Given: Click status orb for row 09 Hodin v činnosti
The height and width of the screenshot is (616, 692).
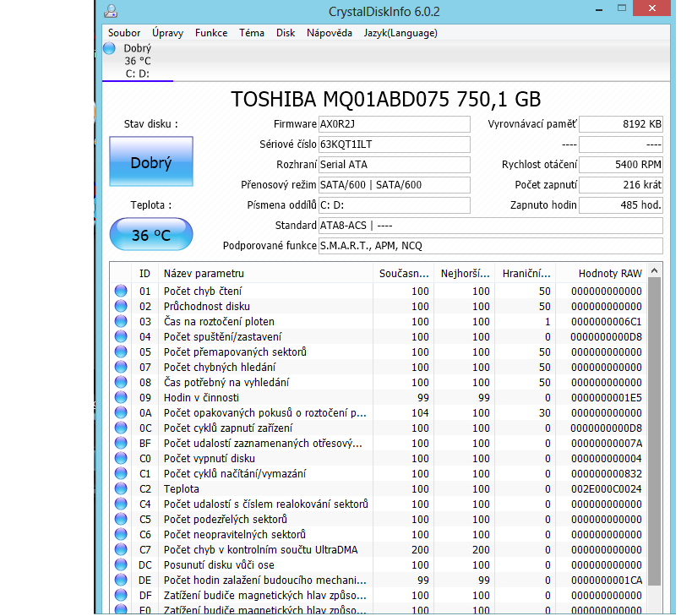Looking at the screenshot, I should click(x=121, y=397).
